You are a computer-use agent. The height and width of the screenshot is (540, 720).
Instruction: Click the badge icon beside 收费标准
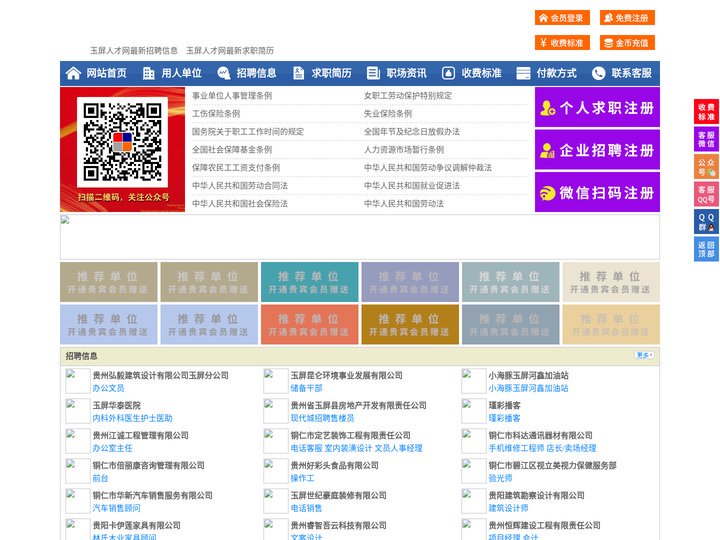pos(448,73)
